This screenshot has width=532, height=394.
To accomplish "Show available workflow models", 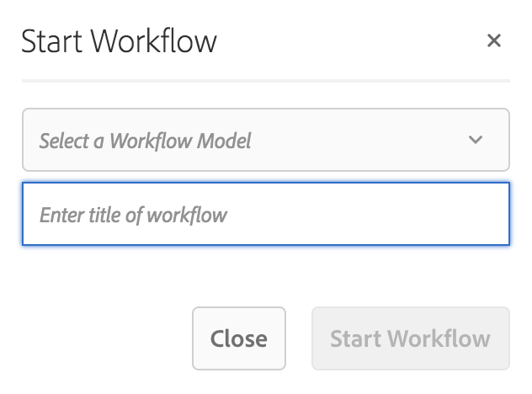I will click(265, 140).
